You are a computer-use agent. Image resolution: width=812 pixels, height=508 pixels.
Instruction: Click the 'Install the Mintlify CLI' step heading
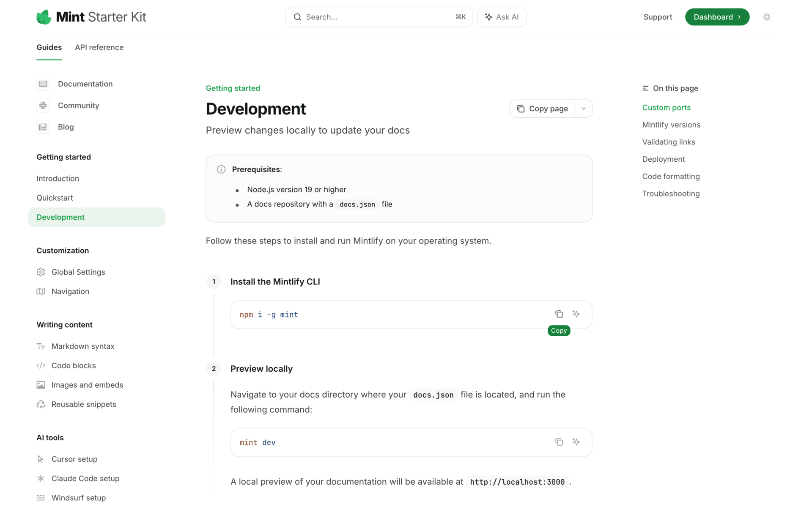[x=275, y=282]
